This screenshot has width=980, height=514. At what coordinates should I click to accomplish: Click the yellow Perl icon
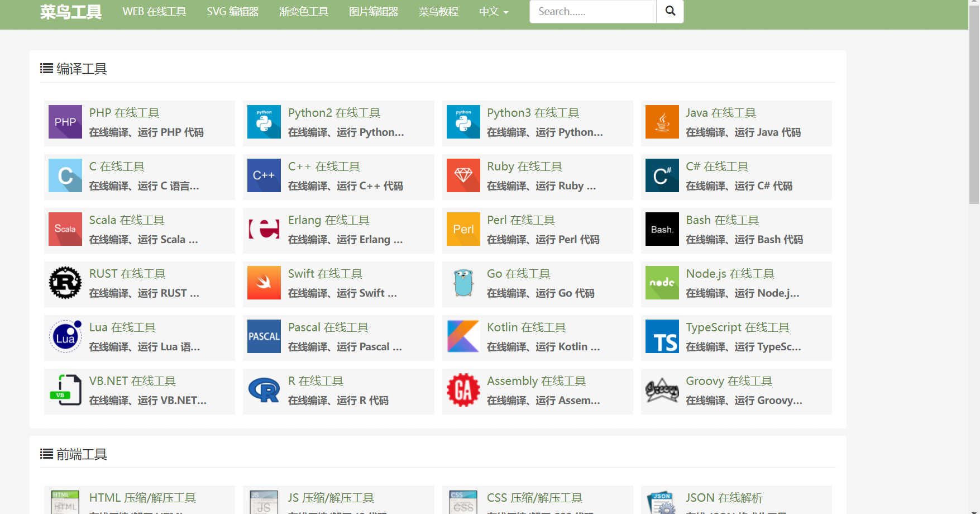pos(463,229)
